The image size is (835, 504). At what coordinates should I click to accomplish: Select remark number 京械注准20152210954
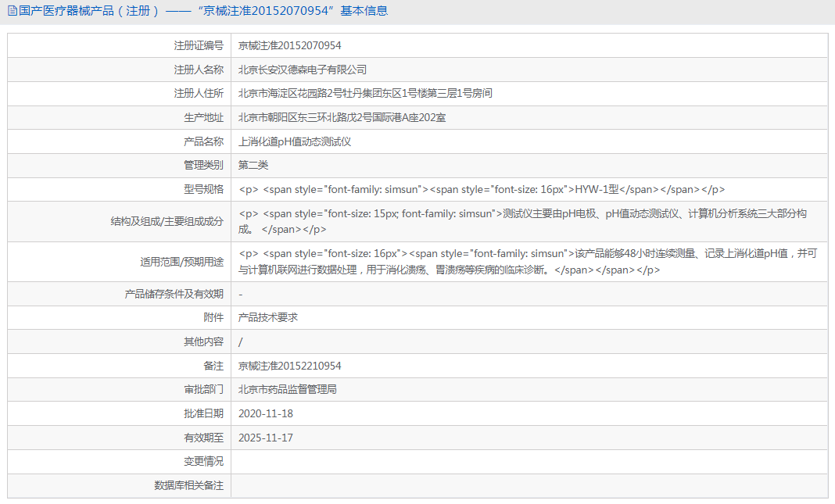[x=290, y=366]
